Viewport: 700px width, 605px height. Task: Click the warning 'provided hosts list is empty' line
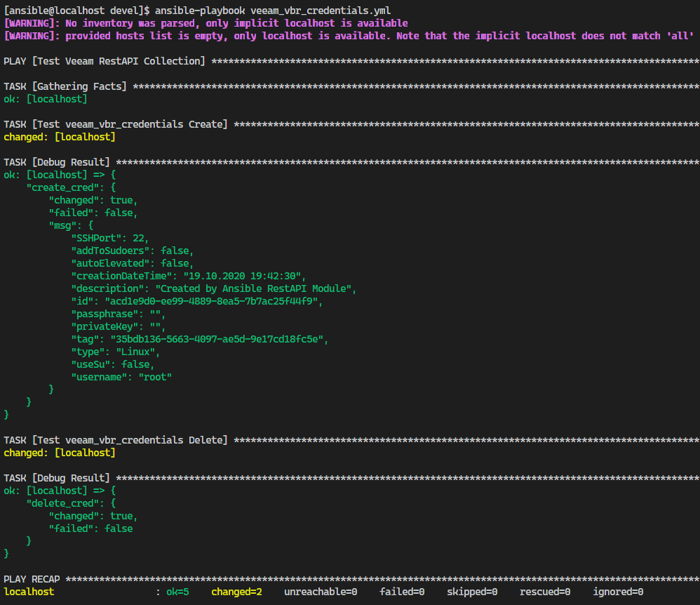(x=349, y=36)
